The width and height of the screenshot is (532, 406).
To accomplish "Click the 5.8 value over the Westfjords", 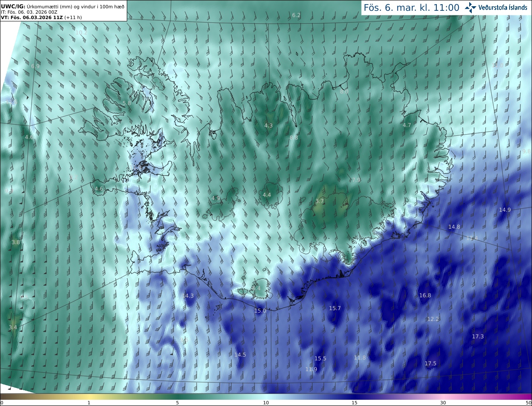I will click(127, 103).
